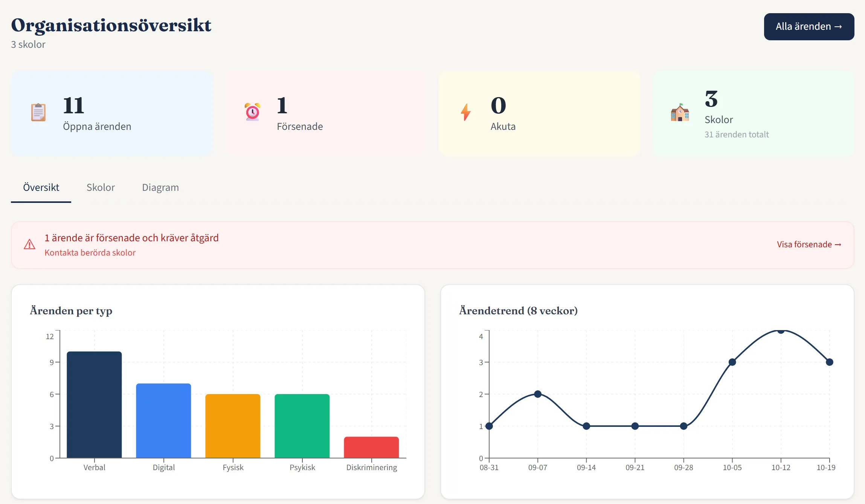865x504 pixels.
Task: Switch to the Skolor tab
Action: point(101,187)
